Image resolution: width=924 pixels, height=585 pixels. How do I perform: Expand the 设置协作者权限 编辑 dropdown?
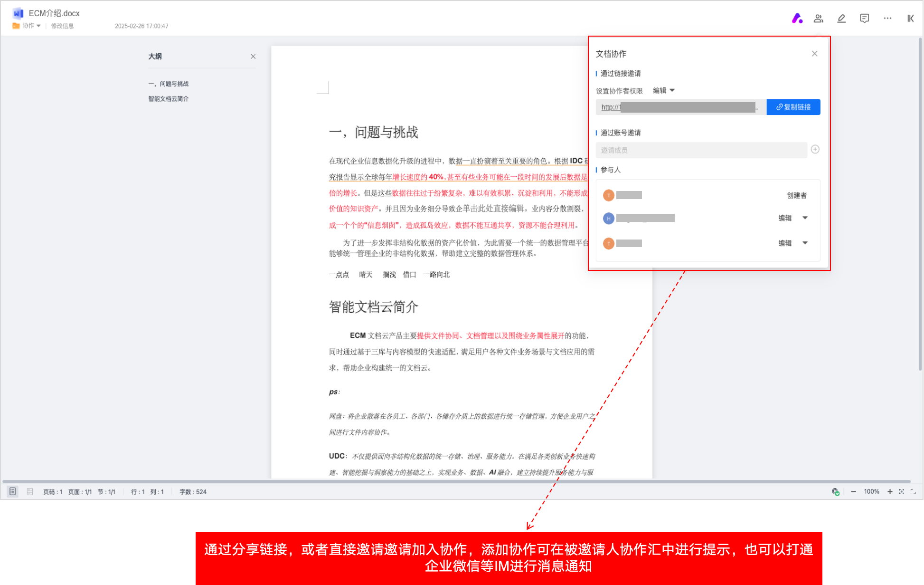pyautogui.click(x=664, y=90)
